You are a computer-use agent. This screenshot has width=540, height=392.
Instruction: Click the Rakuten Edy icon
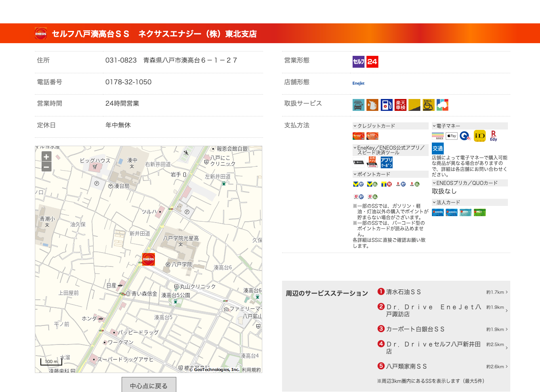[x=494, y=136]
